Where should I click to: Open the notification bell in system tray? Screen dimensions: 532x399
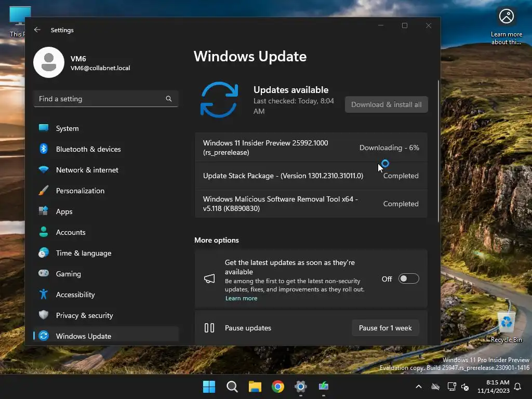click(518, 387)
